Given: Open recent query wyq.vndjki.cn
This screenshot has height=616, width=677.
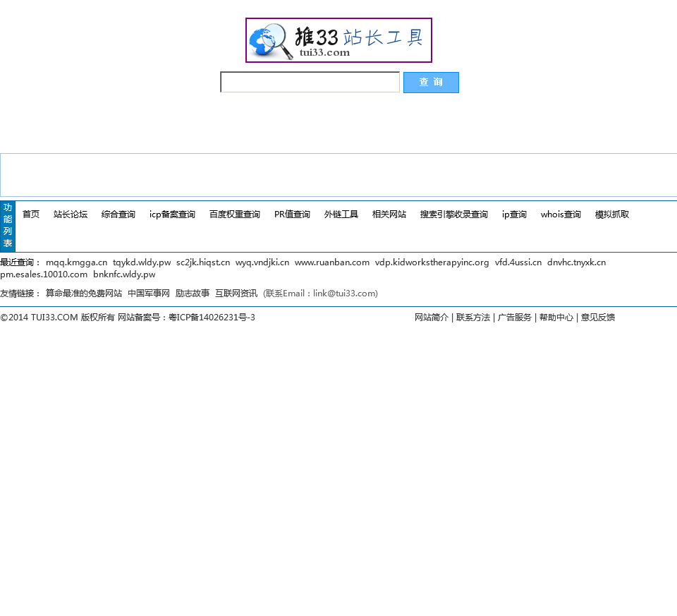Looking at the screenshot, I should (x=262, y=262).
